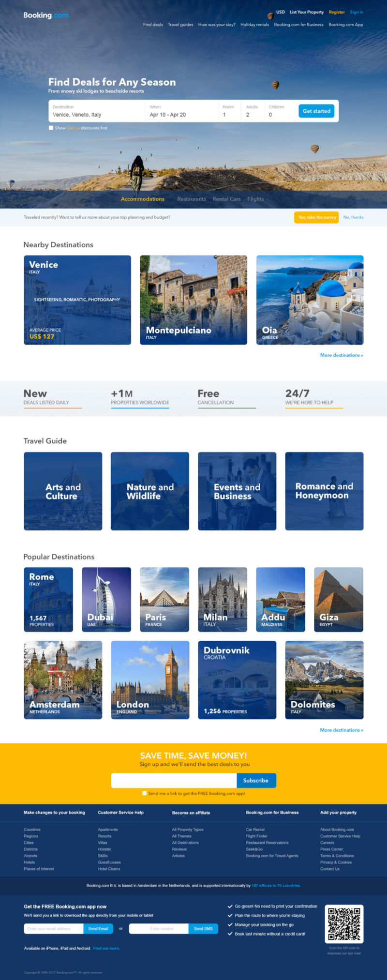Open the Montepulciano destination card
The width and height of the screenshot is (387, 980).
[x=193, y=300]
